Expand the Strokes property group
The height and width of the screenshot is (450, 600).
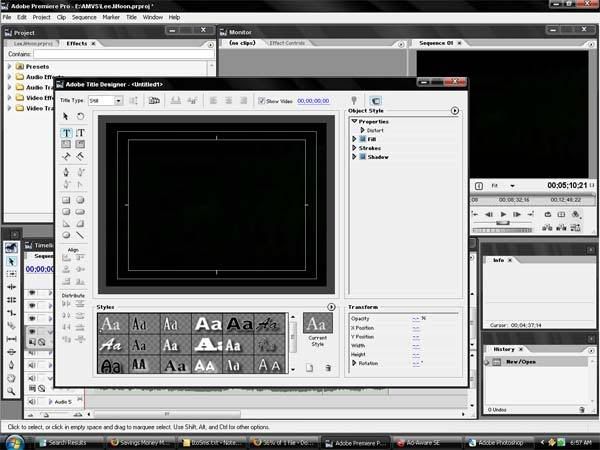tap(354, 148)
